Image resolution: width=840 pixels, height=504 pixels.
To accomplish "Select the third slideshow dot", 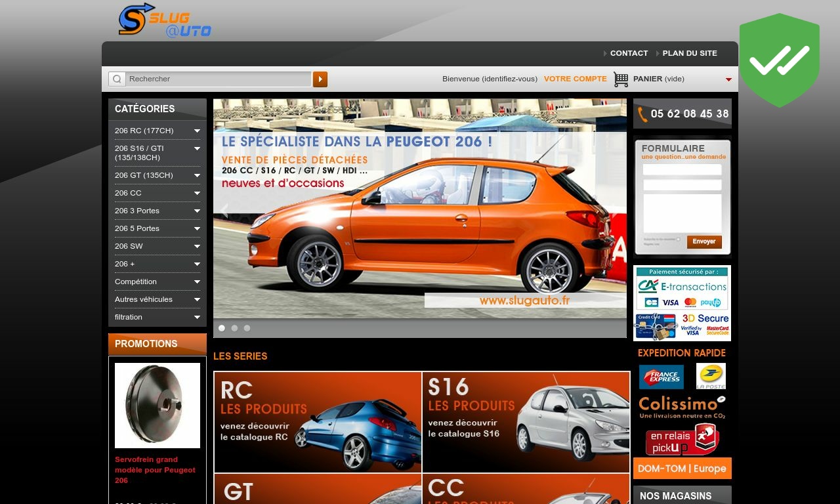I will 247,328.
